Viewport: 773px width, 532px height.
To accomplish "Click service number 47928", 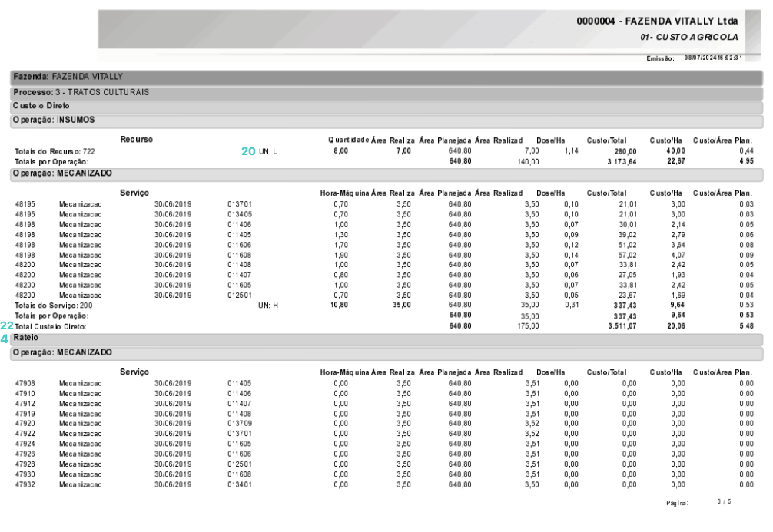I will click(x=25, y=464).
